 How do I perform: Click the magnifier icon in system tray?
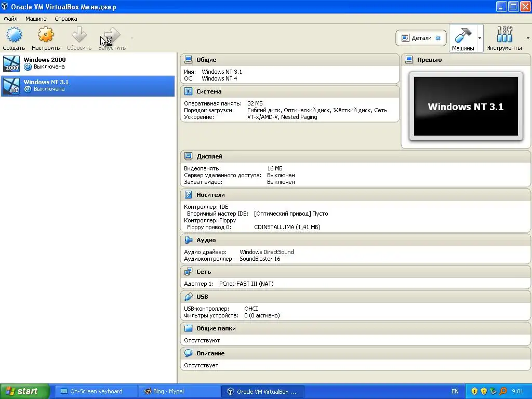(503, 391)
